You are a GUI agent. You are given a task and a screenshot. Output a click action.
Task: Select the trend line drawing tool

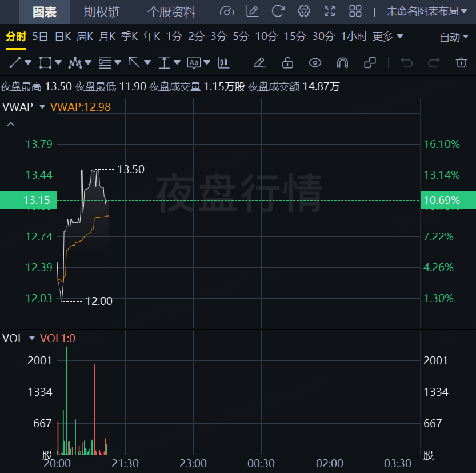[x=16, y=62]
